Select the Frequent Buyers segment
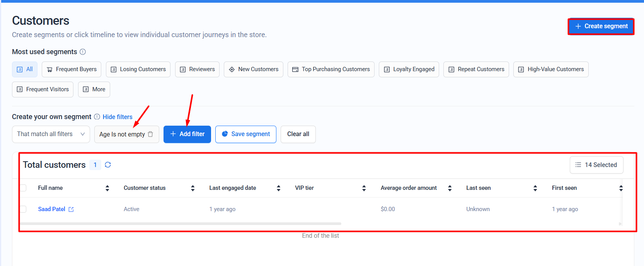Image resolution: width=644 pixels, height=266 pixels. coord(72,69)
